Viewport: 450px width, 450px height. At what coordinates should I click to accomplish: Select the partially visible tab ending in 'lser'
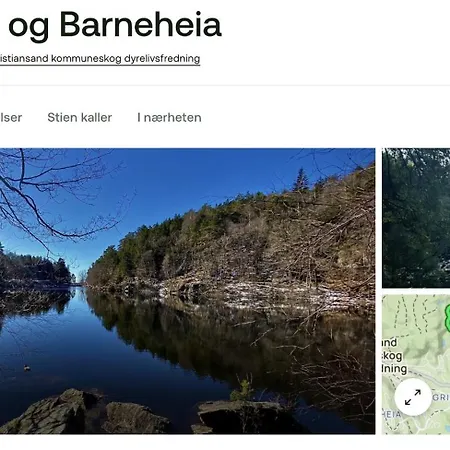11,118
